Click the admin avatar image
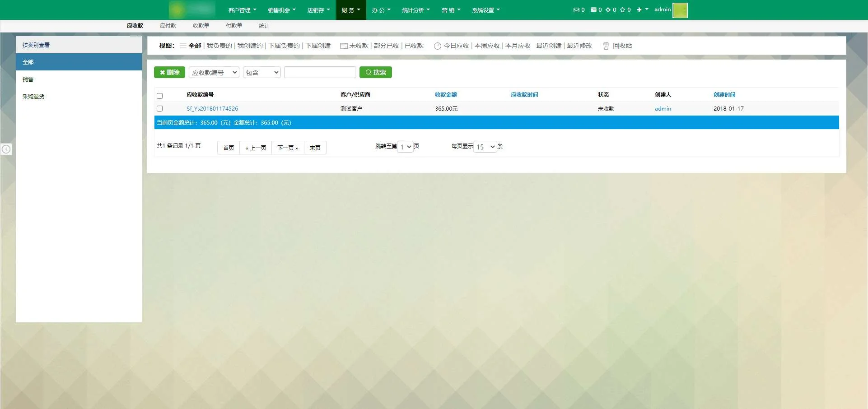 click(x=680, y=10)
